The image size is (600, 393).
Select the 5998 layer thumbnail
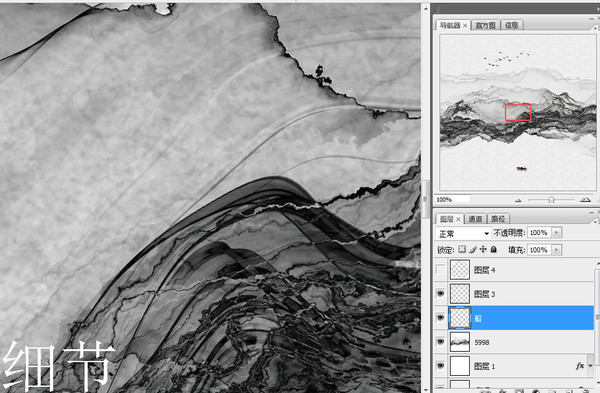click(460, 342)
